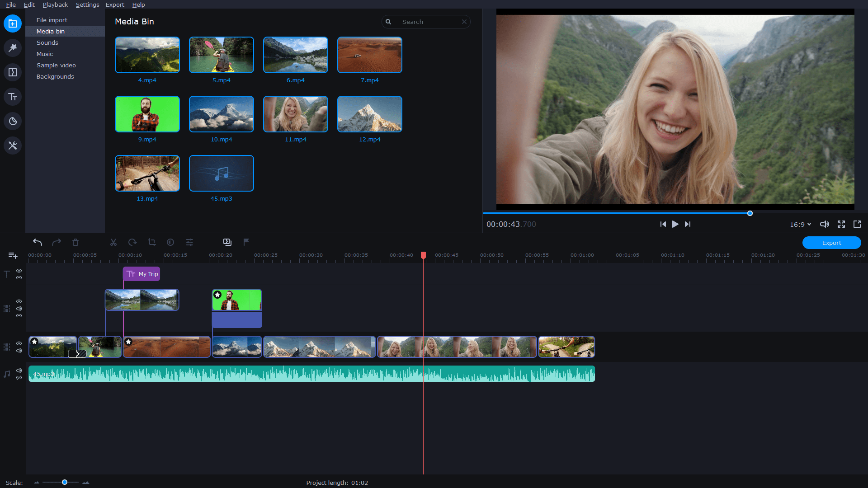Open Edit menu in menu bar
Screen dimensions: 868x488
click(28, 5)
